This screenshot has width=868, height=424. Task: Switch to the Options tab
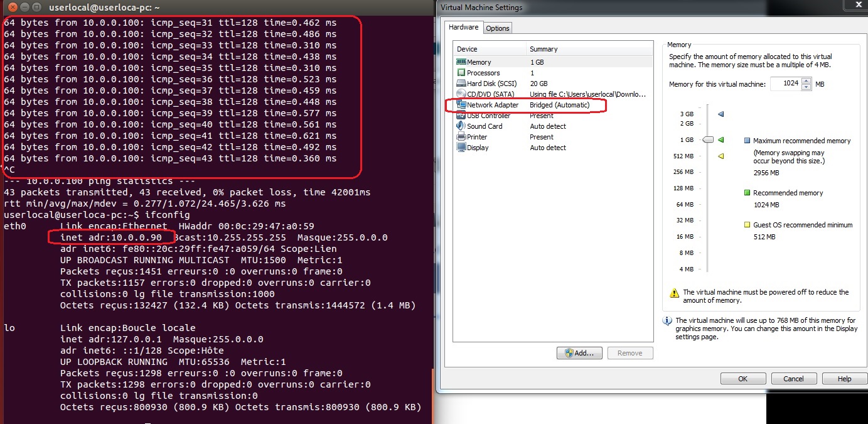(x=498, y=28)
